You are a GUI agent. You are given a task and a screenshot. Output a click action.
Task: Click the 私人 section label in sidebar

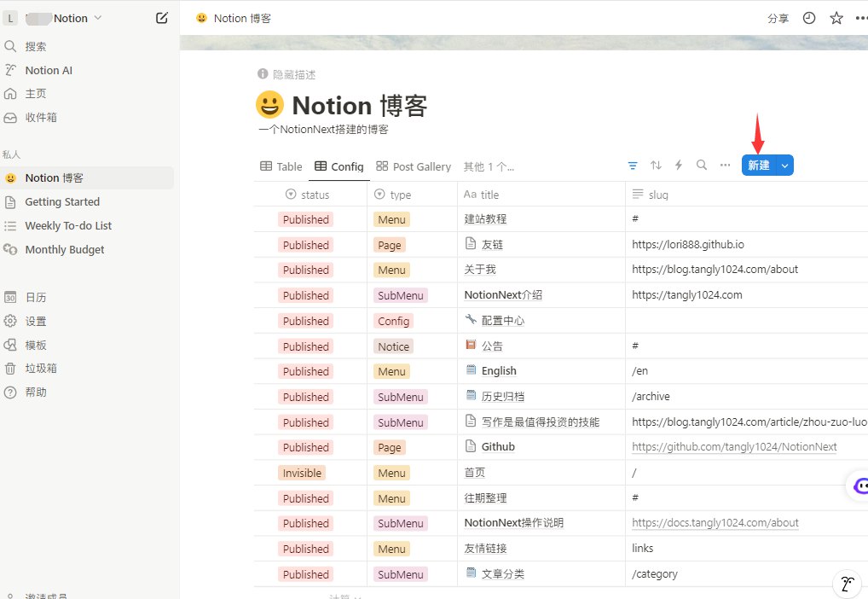click(11, 154)
